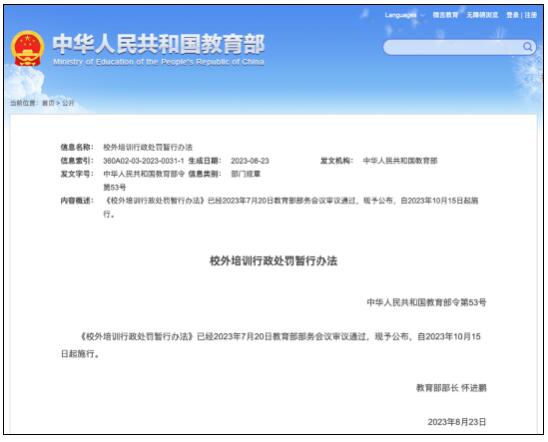The width and height of the screenshot is (548, 442).
Task: Click the generation date 2023-08-23
Action: [250, 161]
